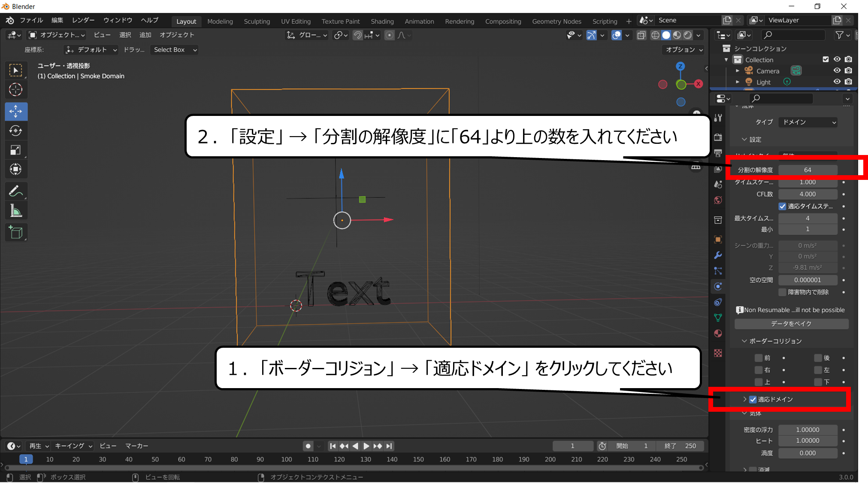Disable Camera in renders via camera icon
868x483 pixels.
tap(848, 70)
